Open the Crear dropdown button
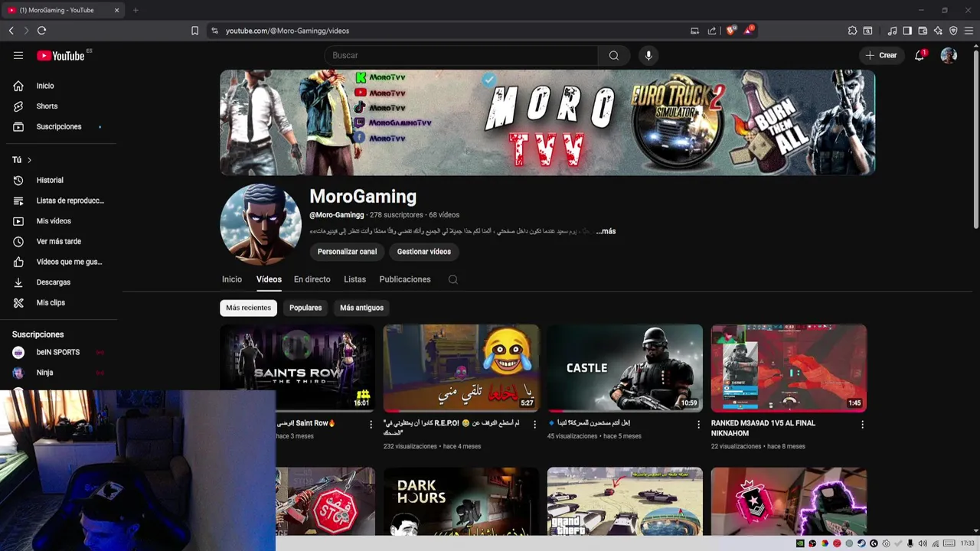Screen dimensions: 980x551 coord(880,55)
